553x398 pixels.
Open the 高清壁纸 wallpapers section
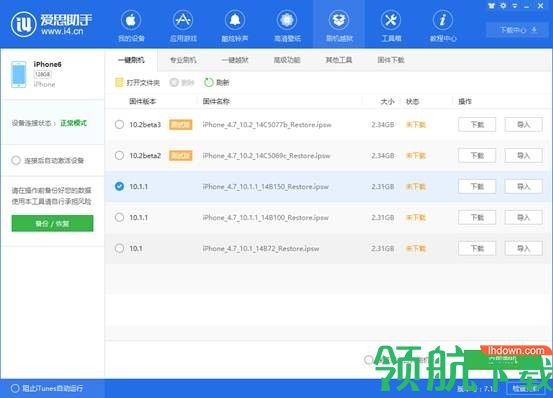coord(287,26)
